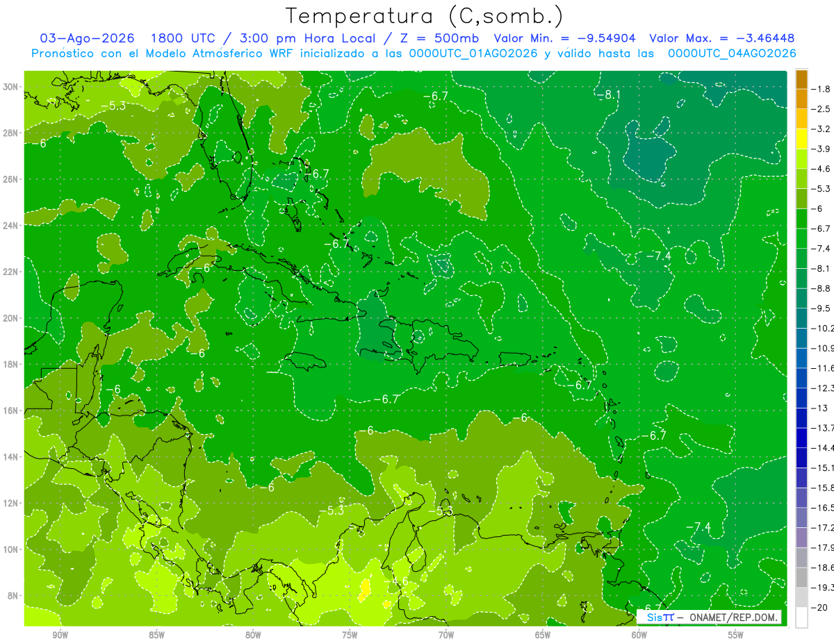
Task: Click the '18N' latitude axis label
Action: [x=11, y=364]
